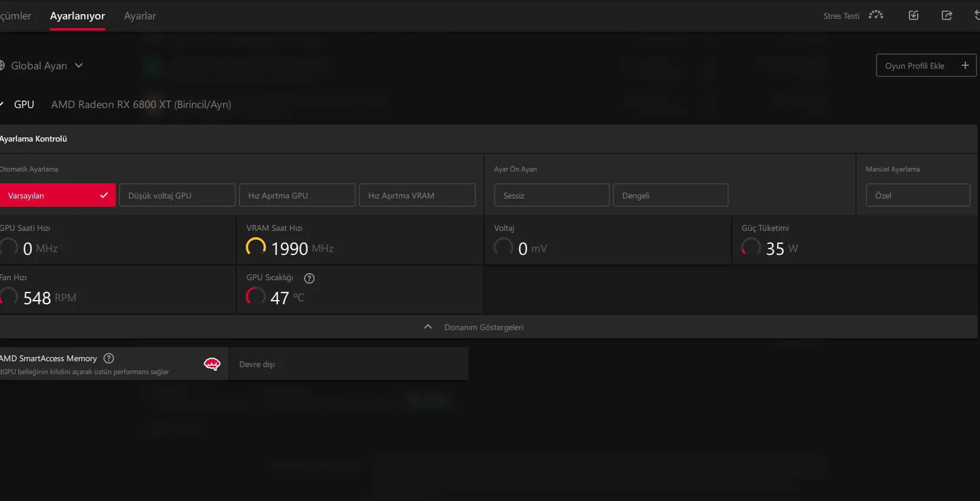Choose Özel manual tuning
Screen dimensions: 980x501
(x=918, y=196)
